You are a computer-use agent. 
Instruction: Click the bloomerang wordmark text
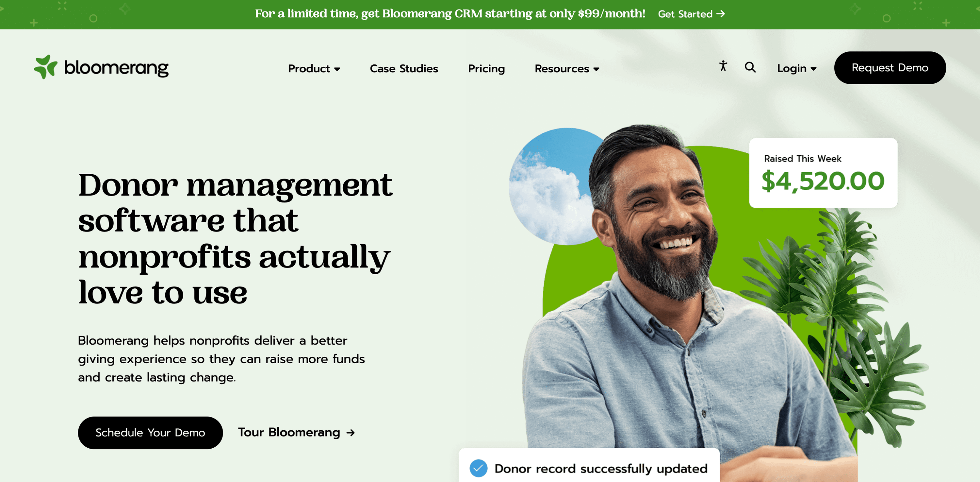click(116, 68)
